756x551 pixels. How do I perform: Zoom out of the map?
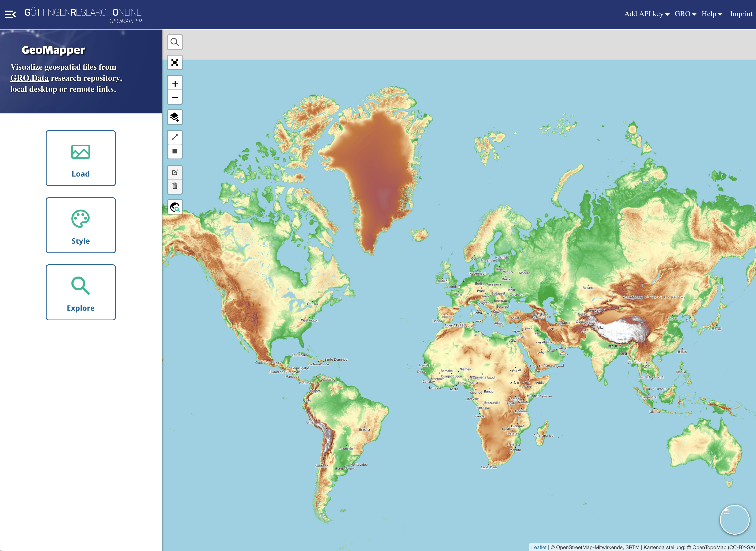click(175, 98)
